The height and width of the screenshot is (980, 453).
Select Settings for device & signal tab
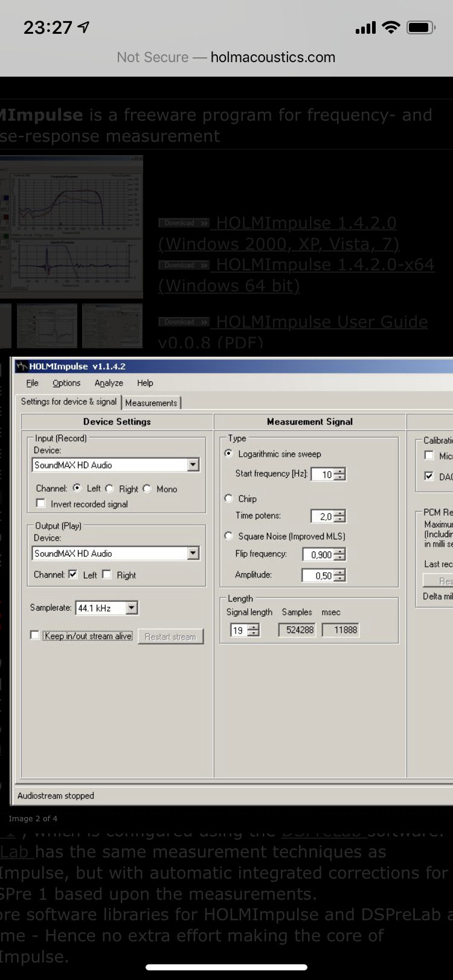point(69,402)
